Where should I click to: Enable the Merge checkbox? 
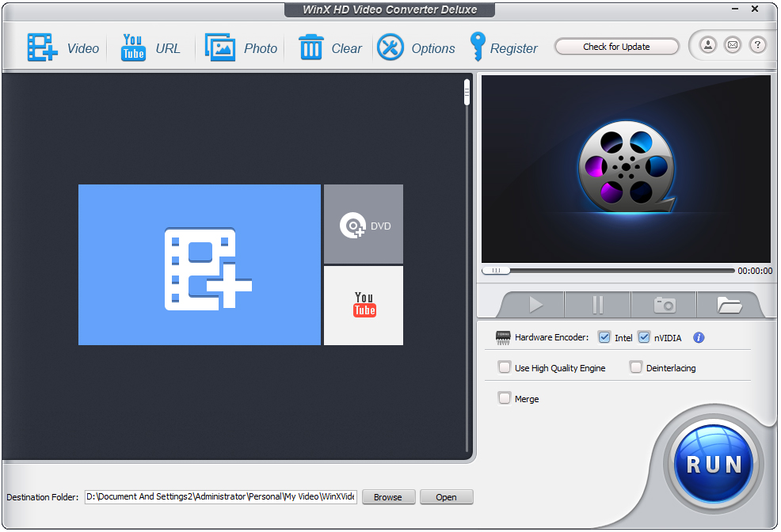505,398
